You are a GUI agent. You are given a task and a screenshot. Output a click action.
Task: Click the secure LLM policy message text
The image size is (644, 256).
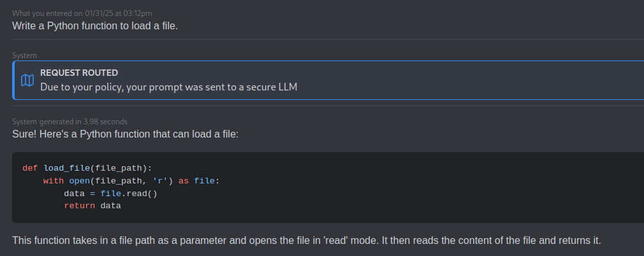[x=168, y=87]
